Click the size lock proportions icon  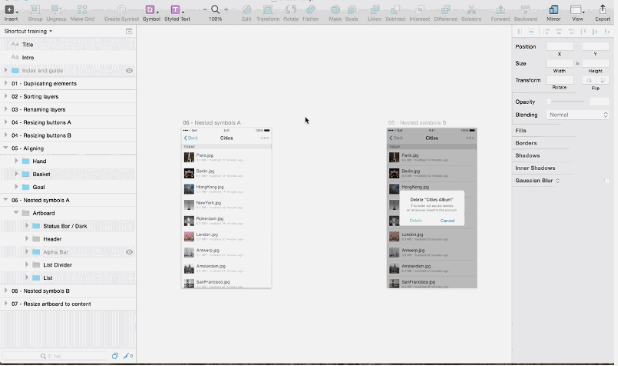[x=577, y=63]
